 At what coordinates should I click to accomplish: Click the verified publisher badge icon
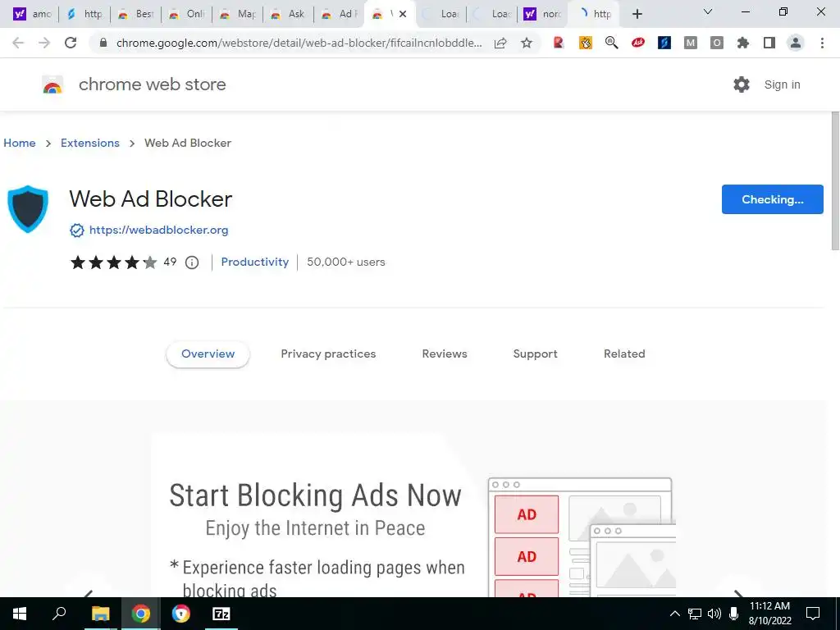(x=77, y=231)
